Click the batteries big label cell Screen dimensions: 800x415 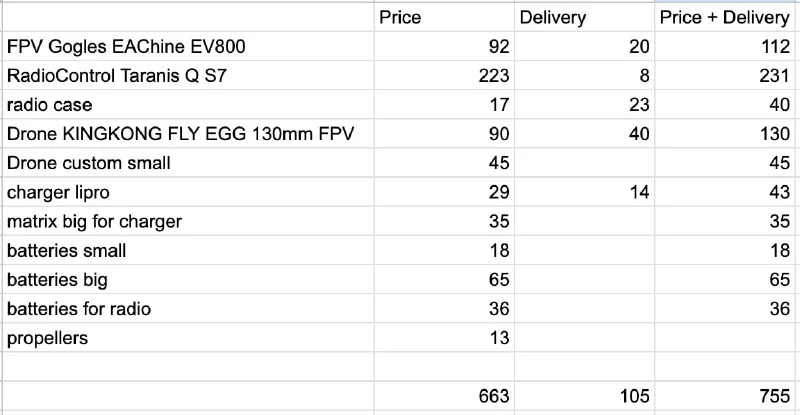pyautogui.click(x=188, y=280)
